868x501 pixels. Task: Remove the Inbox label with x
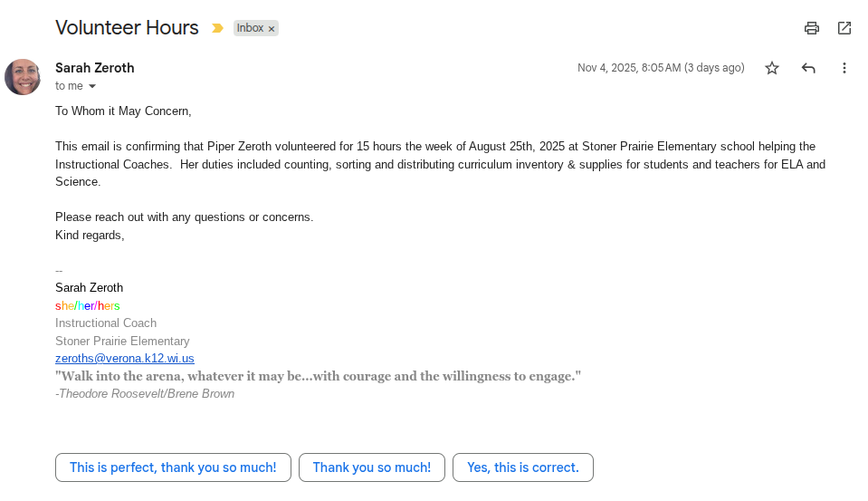[272, 29]
